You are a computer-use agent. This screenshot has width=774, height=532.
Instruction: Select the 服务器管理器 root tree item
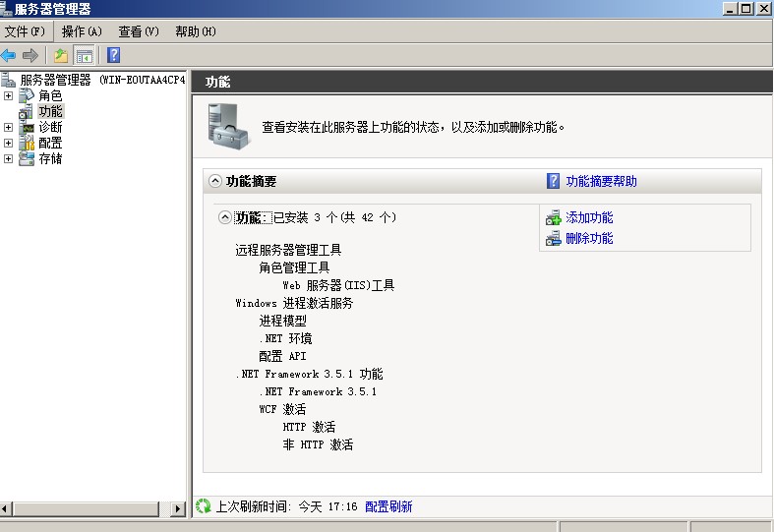tap(102, 80)
